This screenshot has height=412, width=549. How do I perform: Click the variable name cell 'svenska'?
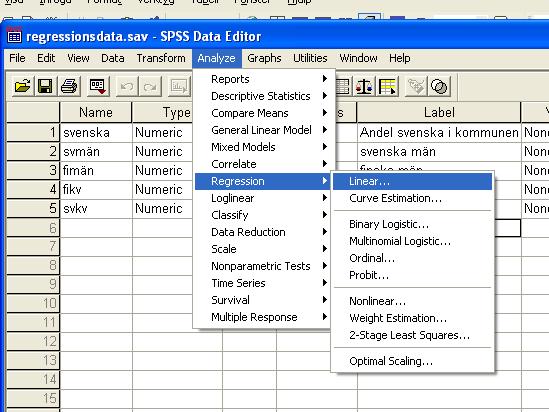coord(96,133)
